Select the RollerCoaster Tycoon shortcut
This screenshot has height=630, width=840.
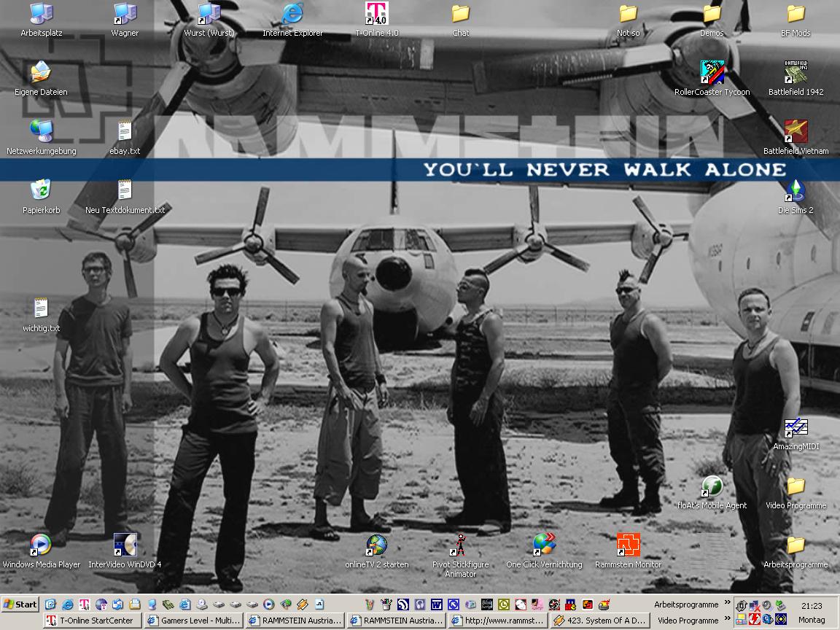pyautogui.click(x=712, y=79)
